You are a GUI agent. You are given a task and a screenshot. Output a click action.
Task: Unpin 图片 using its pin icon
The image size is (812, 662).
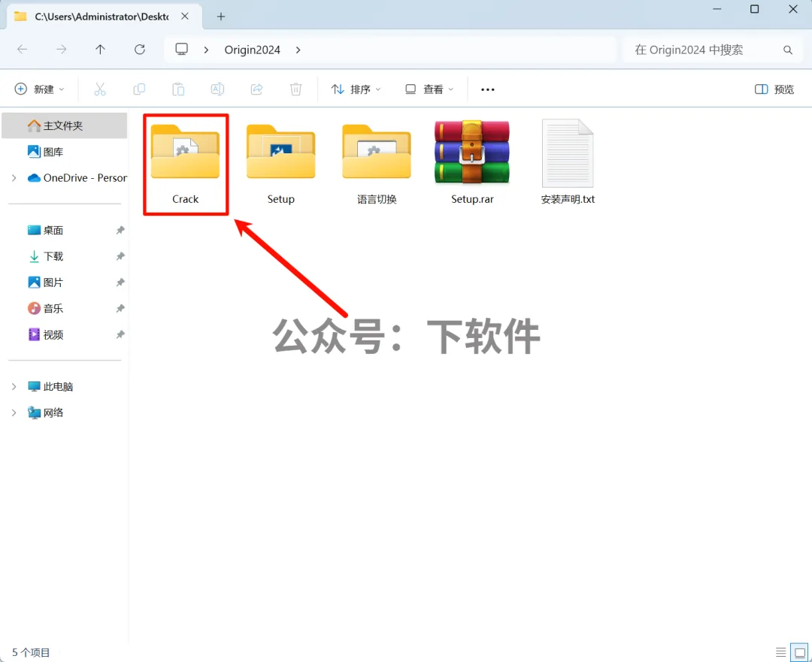120,283
